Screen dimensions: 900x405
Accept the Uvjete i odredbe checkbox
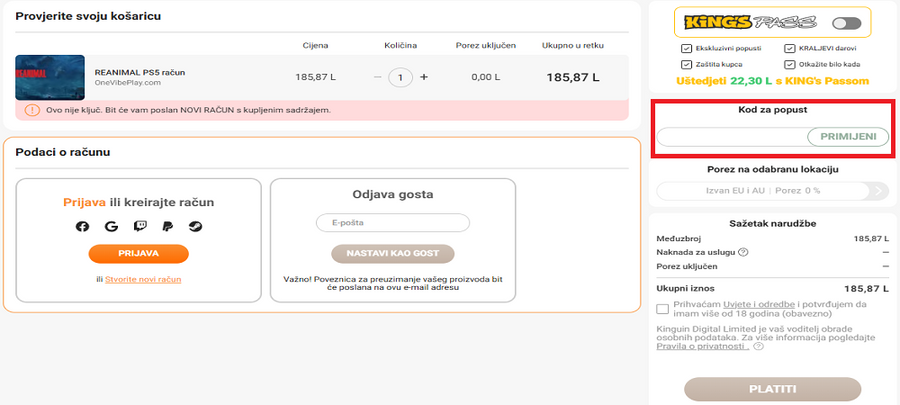(663, 309)
